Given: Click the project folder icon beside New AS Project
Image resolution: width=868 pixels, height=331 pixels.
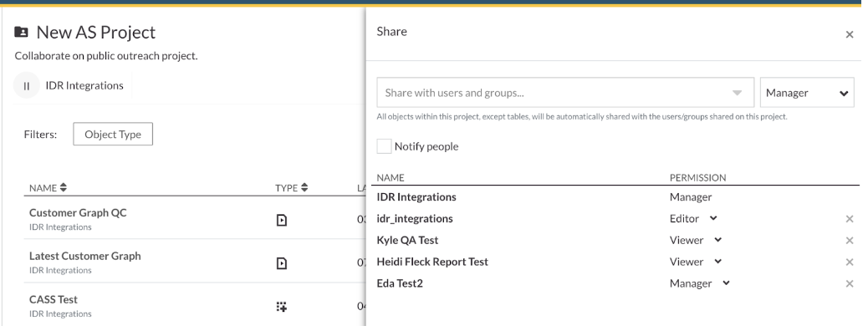Looking at the screenshot, I should coord(21,32).
